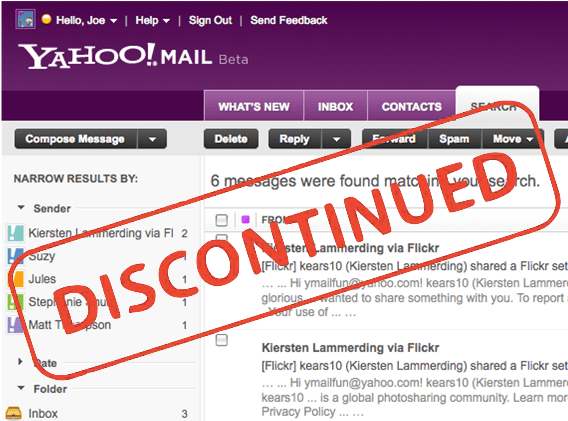Click the Delete button
Image resolution: width=568 pixels, height=421 pixels.
(x=231, y=139)
